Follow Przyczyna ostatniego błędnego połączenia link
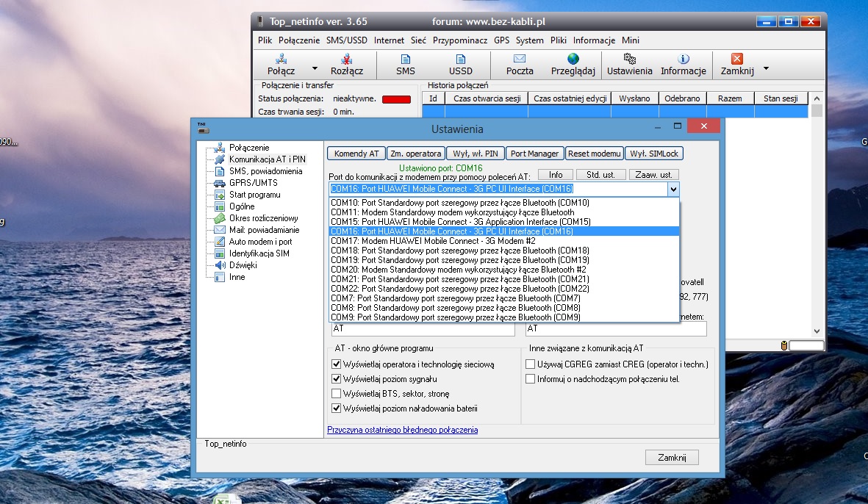 (402, 430)
